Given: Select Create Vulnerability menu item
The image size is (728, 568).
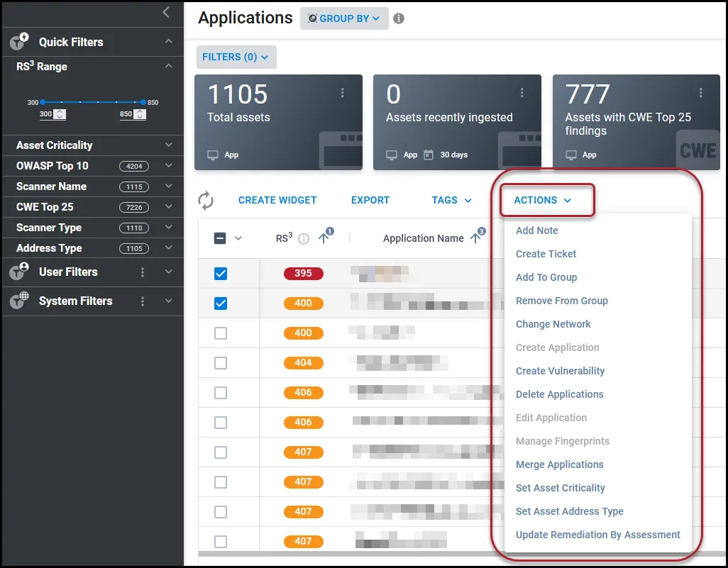Looking at the screenshot, I should click(x=561, y=372).
